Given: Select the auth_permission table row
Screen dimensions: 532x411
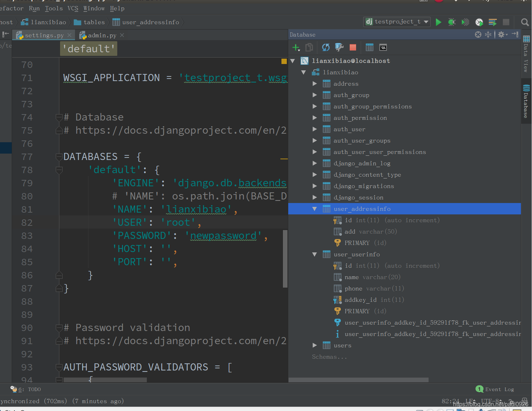Looking at the screenshot, I should [404, 118].
